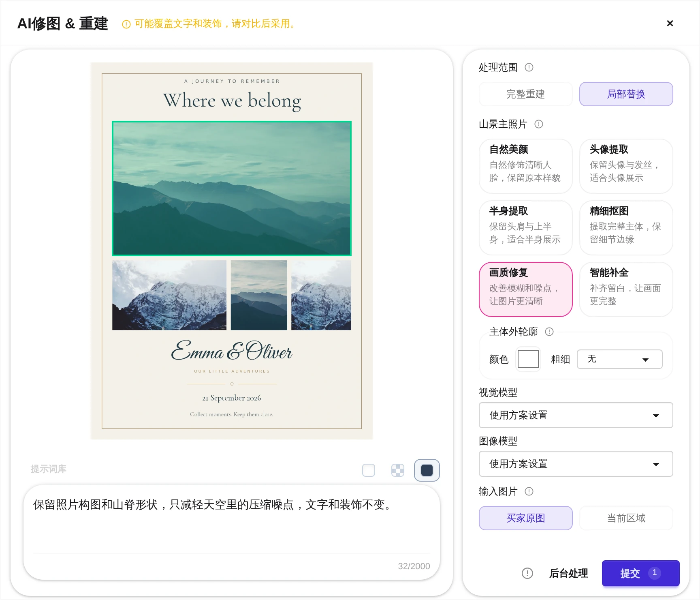Click the 提交 submit button
700x600 pixels.
pyautogui.click(x=641, y=573)
